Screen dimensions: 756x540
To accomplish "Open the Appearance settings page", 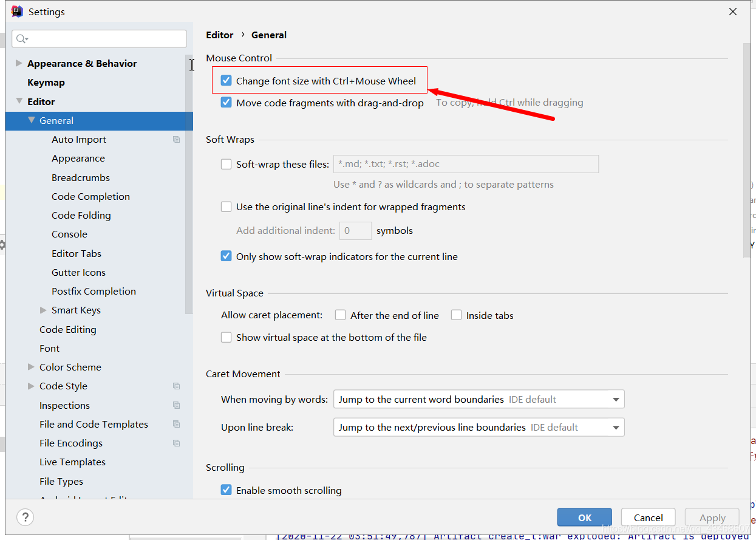I will tap(78, 158).
